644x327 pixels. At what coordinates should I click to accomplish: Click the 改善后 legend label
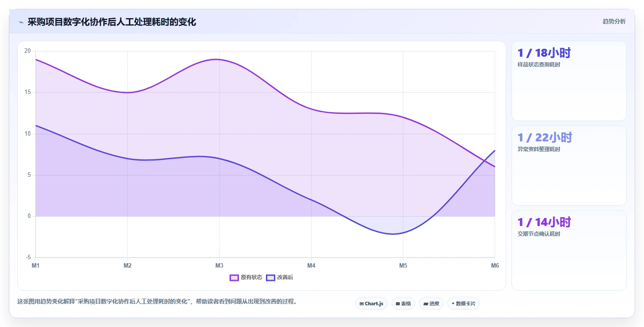tap(285, 278)
